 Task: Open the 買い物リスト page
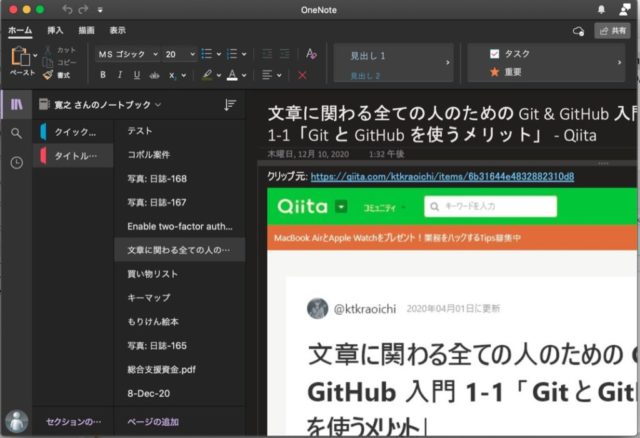point(180,274)
